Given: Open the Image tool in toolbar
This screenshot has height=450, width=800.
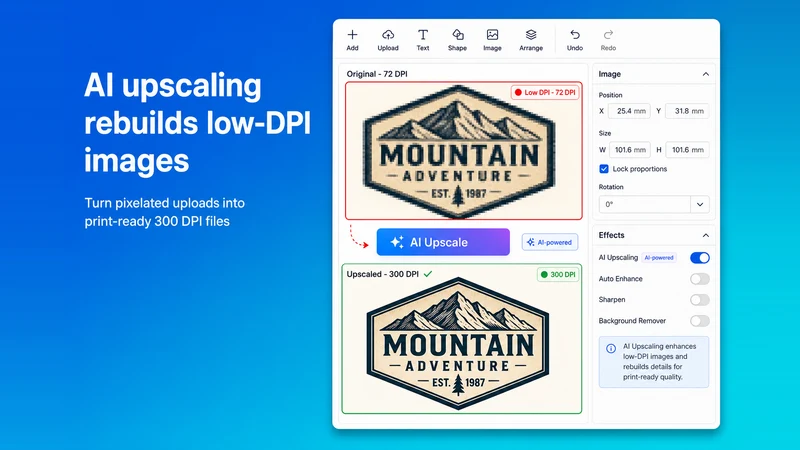Looking at the screenshot, I should point(492,40).
